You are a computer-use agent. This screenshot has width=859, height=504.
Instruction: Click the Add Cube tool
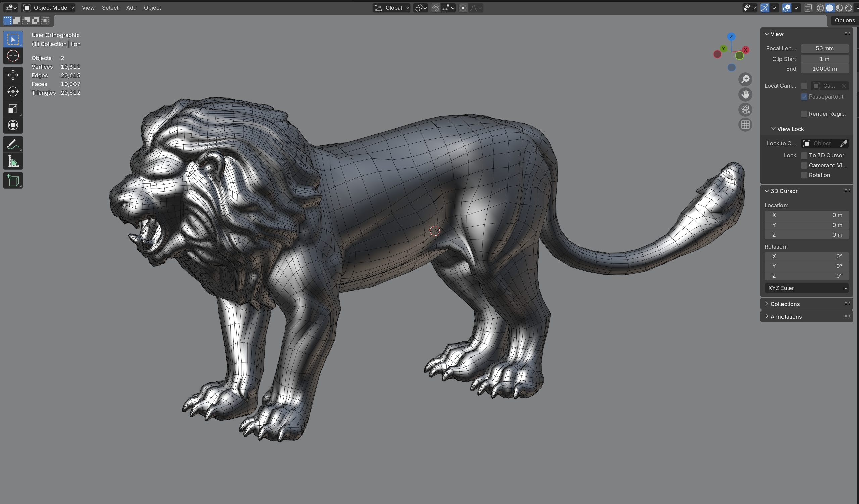(x=13, y=181)
